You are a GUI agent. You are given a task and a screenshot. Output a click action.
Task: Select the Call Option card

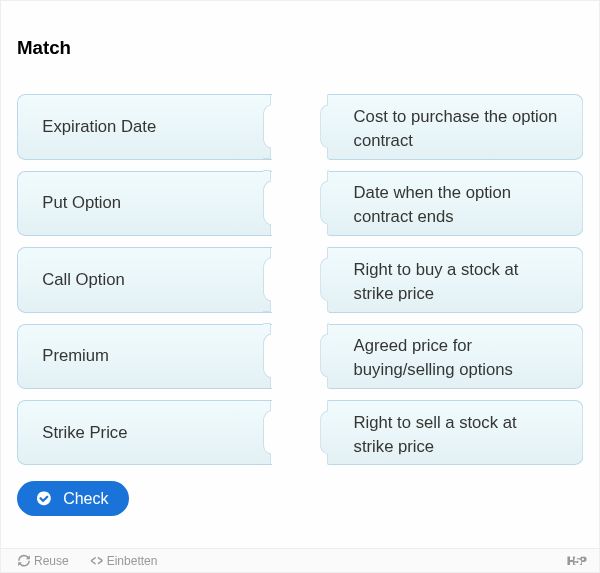[x=144, y=280]
